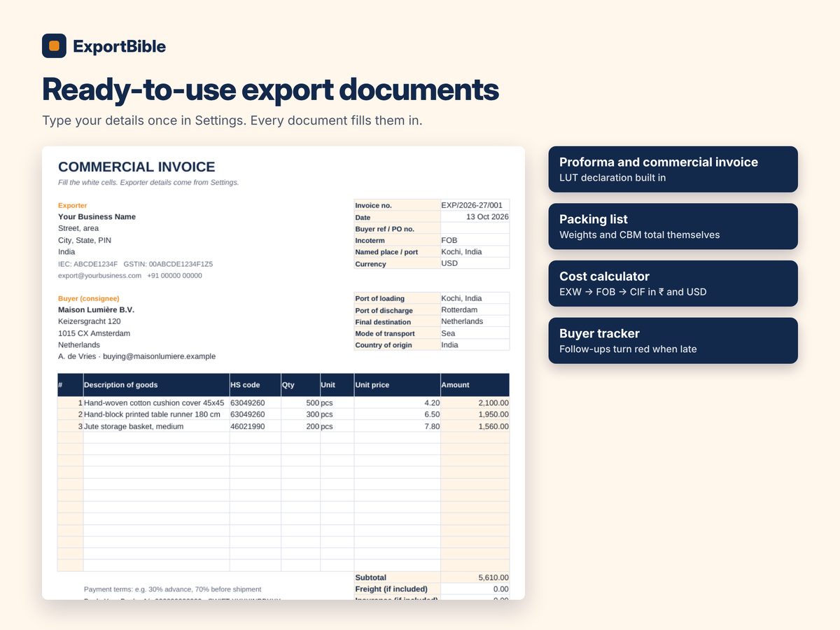Click the Port of discharge value Rotterdam
The width and height of the screenshot is (840, 630).
tap(475, 310)
